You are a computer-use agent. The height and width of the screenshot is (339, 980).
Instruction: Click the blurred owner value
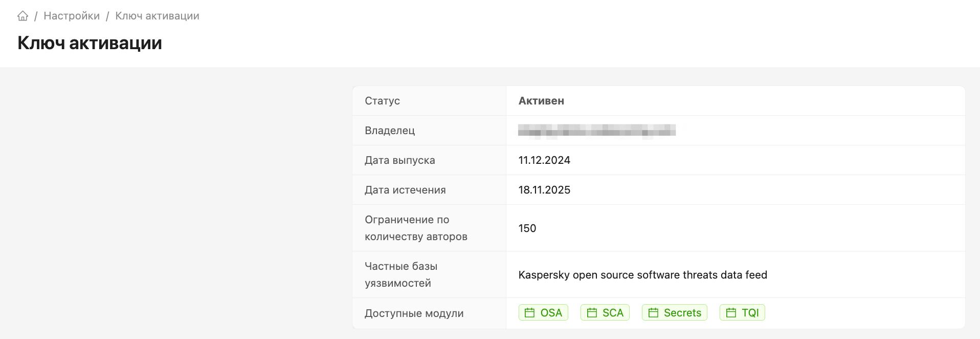[597, 130]
